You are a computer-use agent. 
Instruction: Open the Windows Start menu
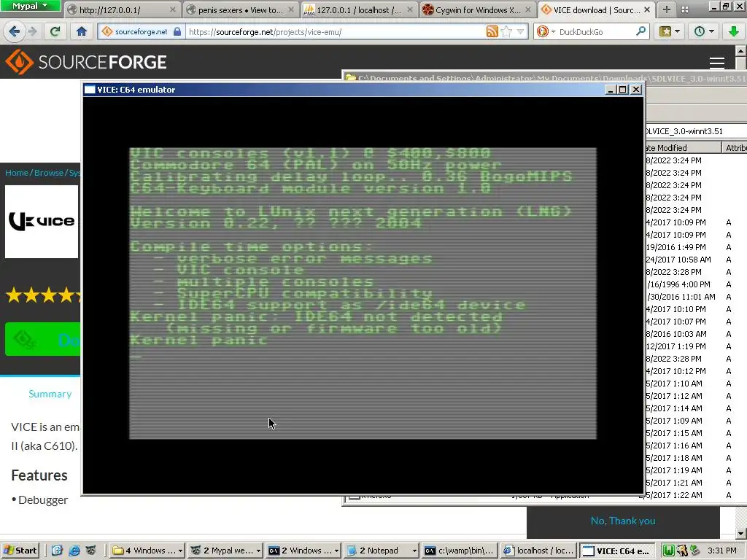[20, 551]
